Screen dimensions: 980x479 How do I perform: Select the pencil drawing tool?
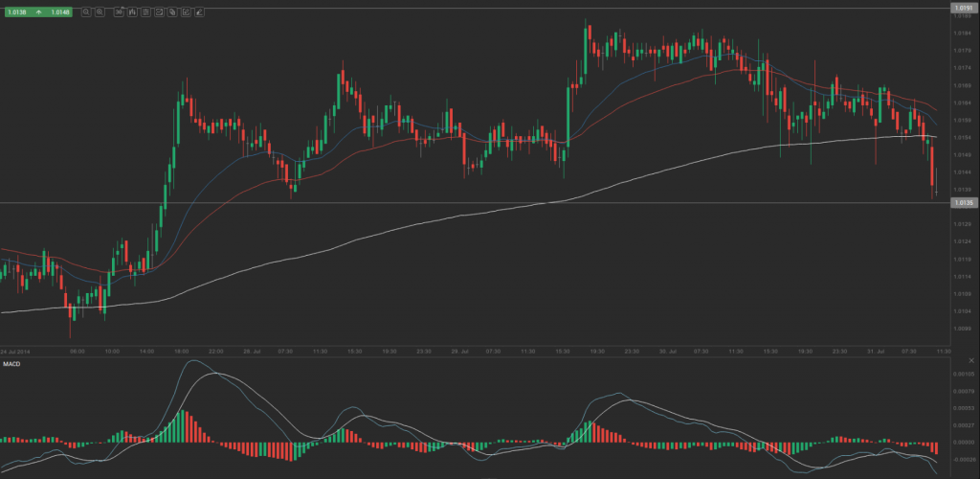pos(186,12)
